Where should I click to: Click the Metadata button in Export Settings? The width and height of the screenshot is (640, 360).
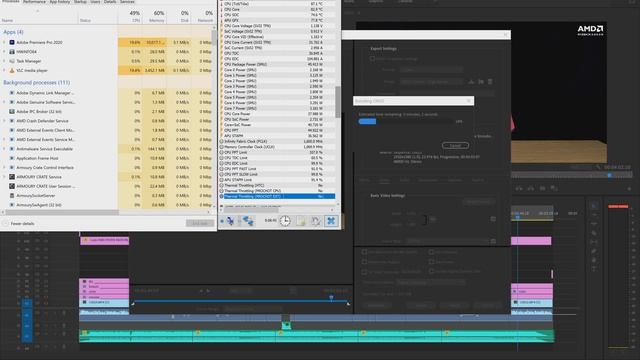(376, 305)
